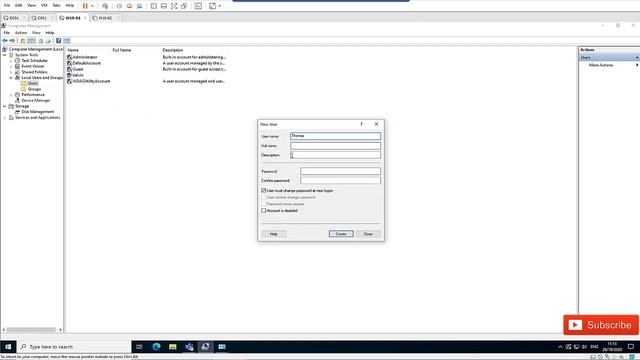
Task: Click the Create button in New User dialog
Action: click(x=341, y=234)
